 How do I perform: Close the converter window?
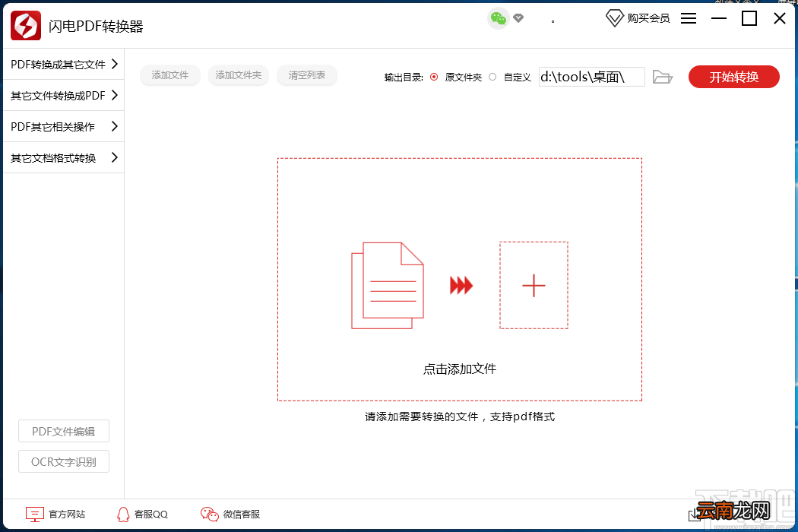pos(780,18)
